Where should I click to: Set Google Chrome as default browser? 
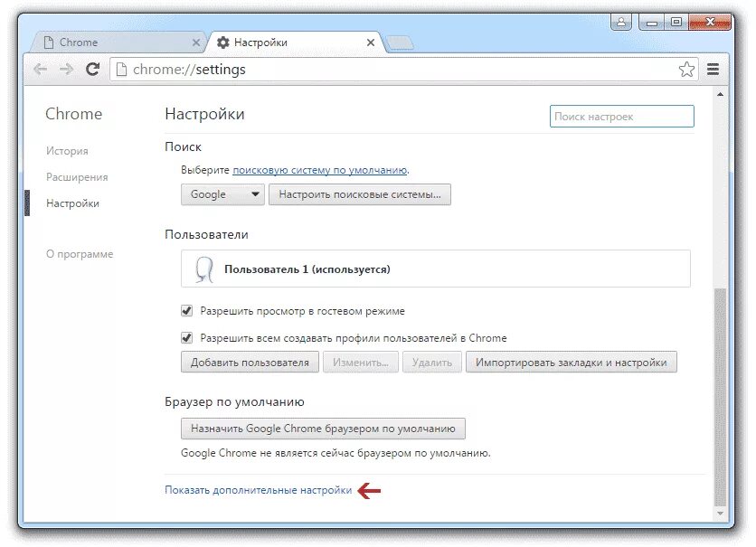coord(323,429)
